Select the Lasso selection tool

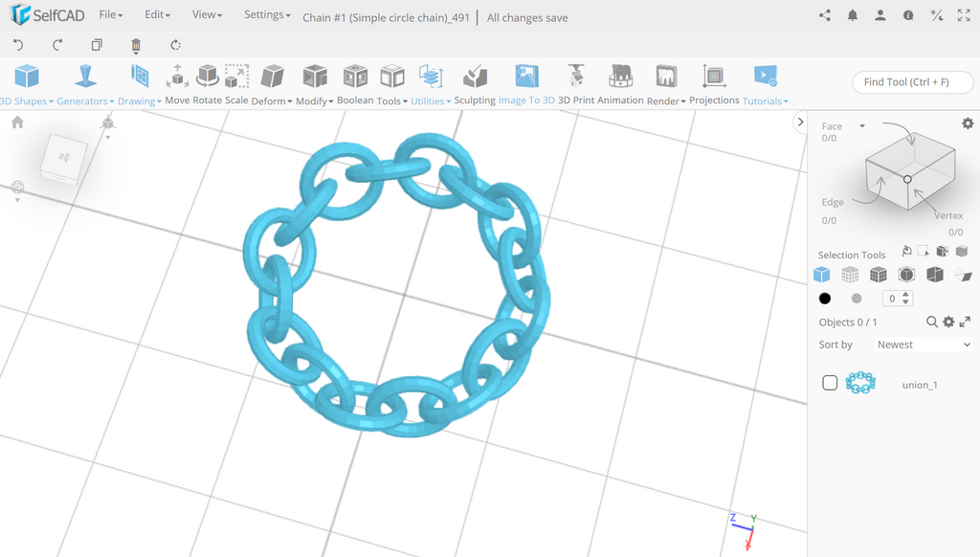coord(906,251)
